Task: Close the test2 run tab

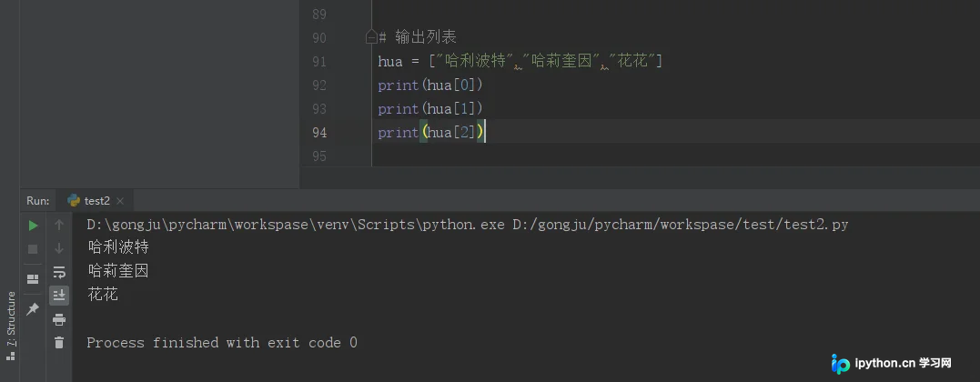Action: pyautogui.click(x=120, y=201)
